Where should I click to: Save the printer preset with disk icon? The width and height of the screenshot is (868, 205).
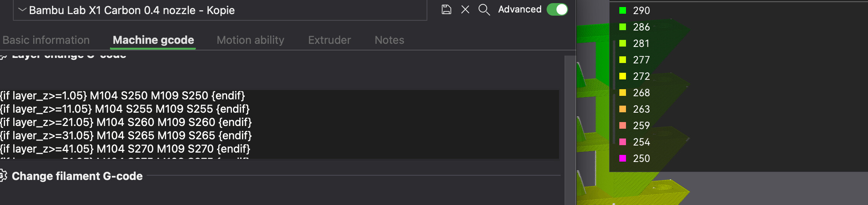tap(446, 9)
